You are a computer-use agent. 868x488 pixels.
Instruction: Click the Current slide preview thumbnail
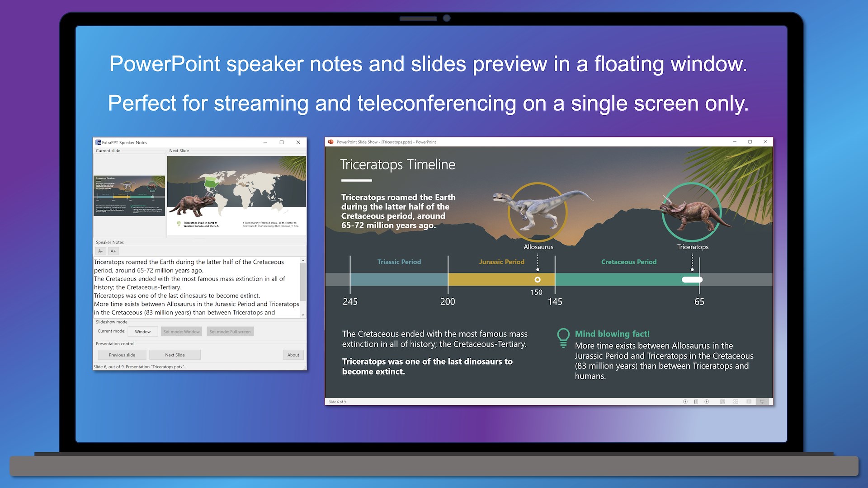[129, 196]
